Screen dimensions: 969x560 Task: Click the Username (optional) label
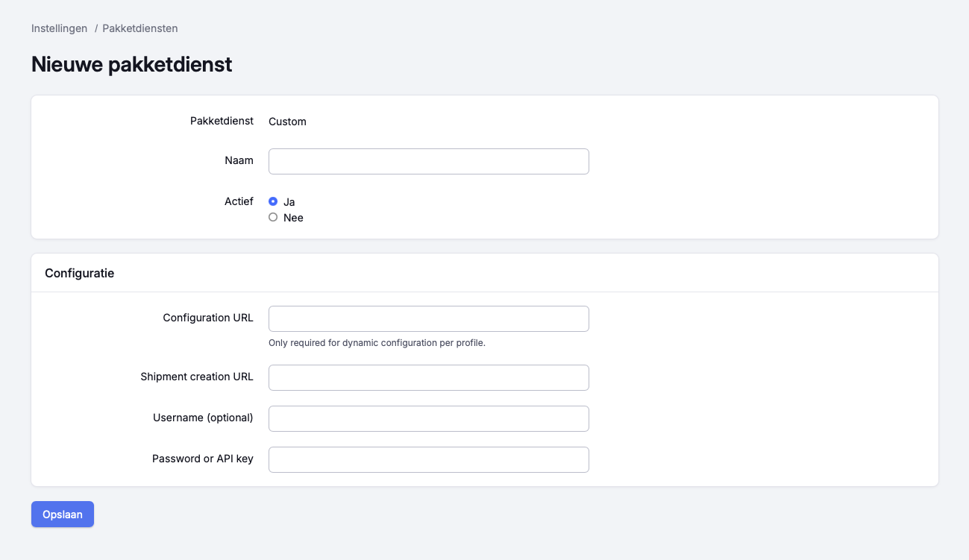click(203, 418)
